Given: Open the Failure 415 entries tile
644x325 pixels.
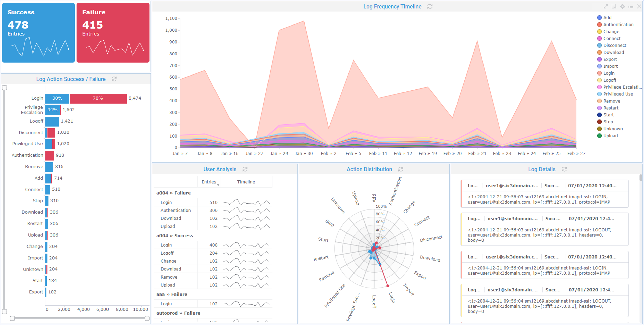Looking at the screenshot, I should click(x=113, y=33).
